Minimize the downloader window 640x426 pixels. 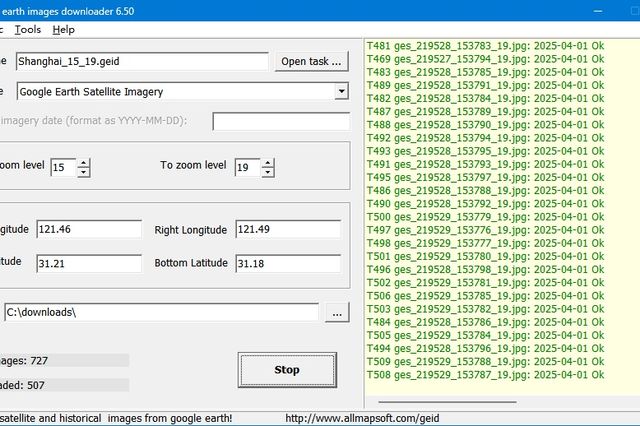[x=598, y=11]
